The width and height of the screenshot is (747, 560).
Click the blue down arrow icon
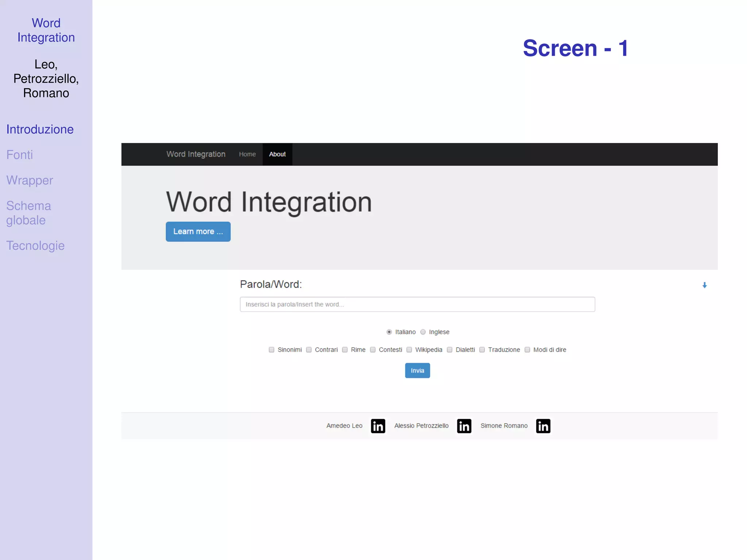point(705,285)
